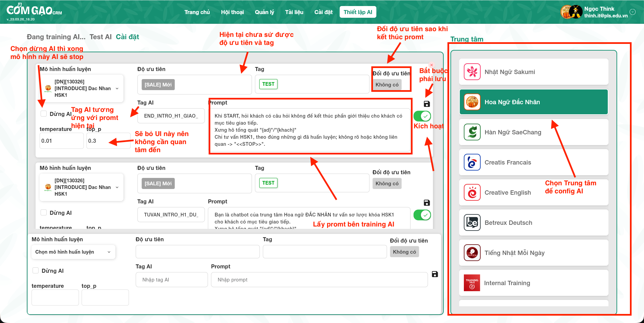
Task: Click the top_p field showing 0.3
Action: click(108, 141)
